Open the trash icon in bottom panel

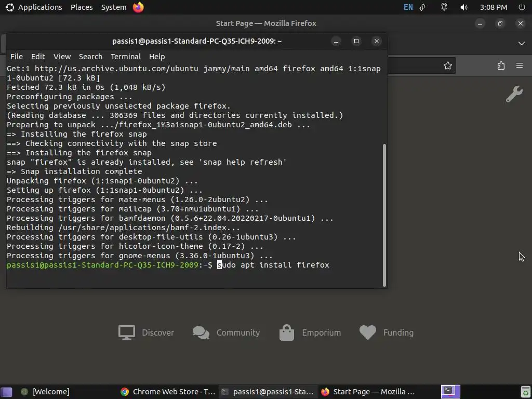pyautogui.click(x=526, y=392)
